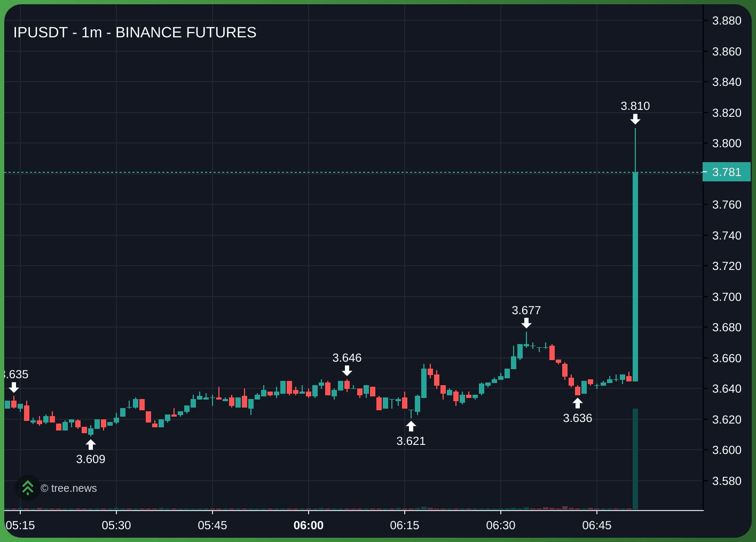The image size is (756, 542).
Task: Click the highlighted 3.781 current price tag
Action: point(727,172)
